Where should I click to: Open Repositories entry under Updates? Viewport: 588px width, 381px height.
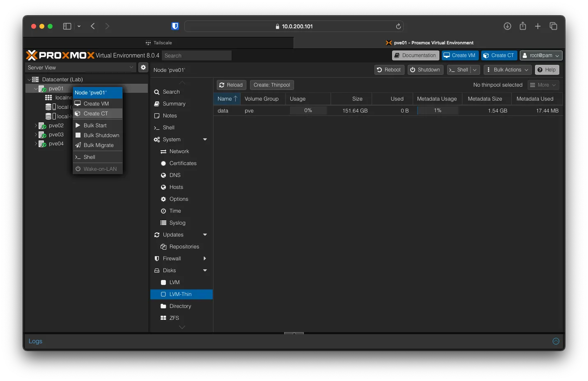click(181, 247)
